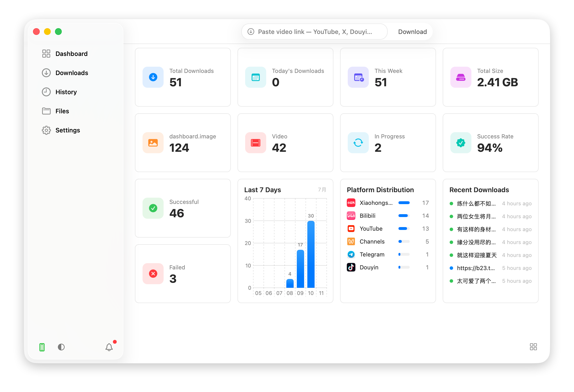The width and height of the screenshot is (574, 392).
Task: Click the Recent Downloads heading
Action: [x=479, y=190]
